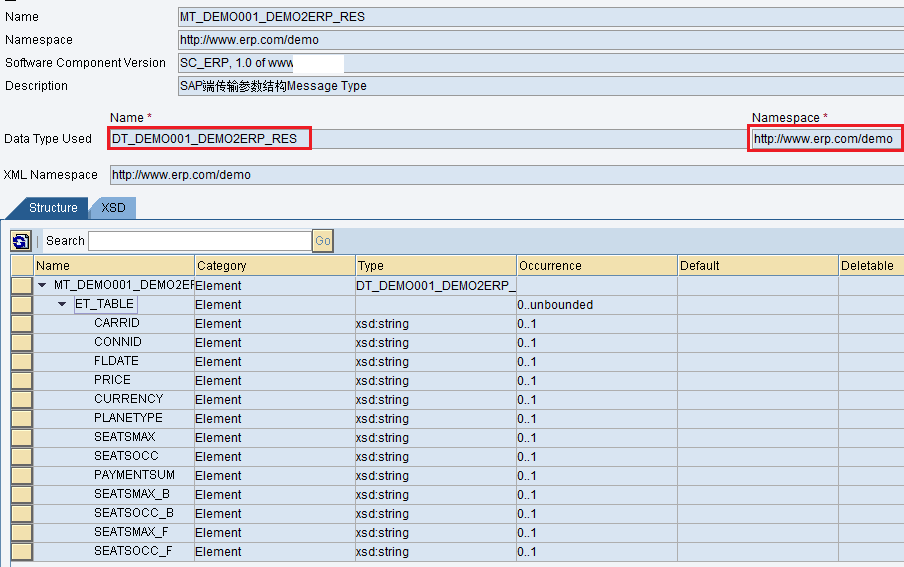Click the Occurrence column header

click(x=596, y=266)
